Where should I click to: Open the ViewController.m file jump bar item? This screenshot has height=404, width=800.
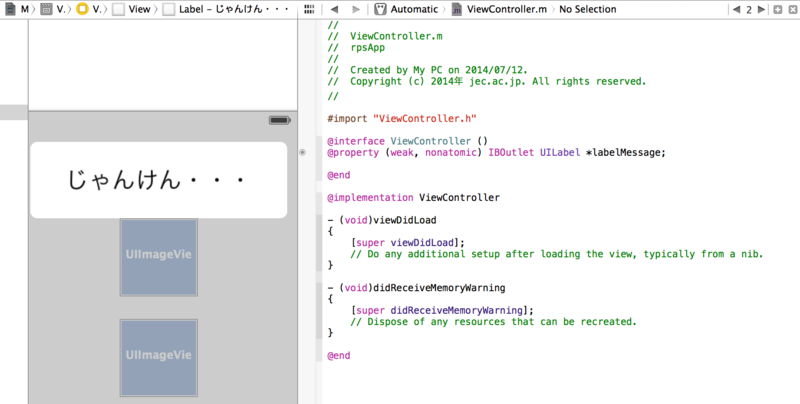coord(499,9)
